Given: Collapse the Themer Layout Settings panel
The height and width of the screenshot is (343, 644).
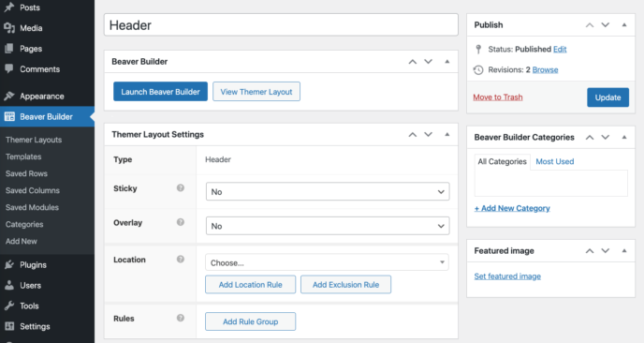Looking at the screenshot, I should point(447,135).
